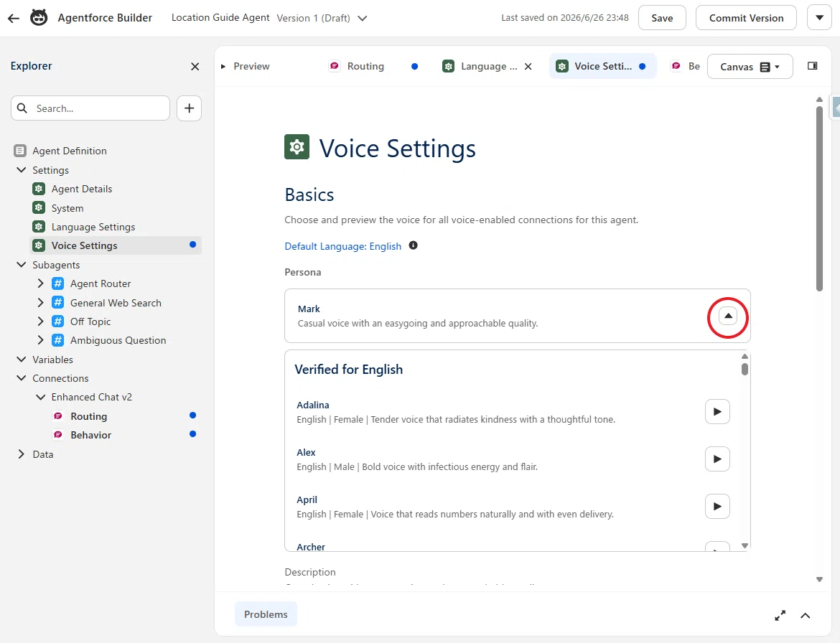
Task: Select the Voice Settings tab
Action: click(602, 67)
